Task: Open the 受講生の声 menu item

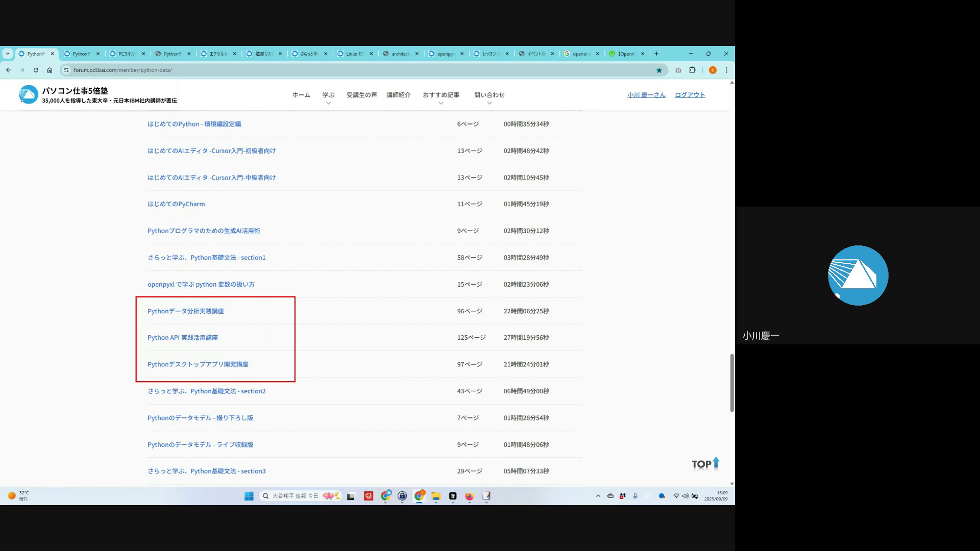Action: 361,95
